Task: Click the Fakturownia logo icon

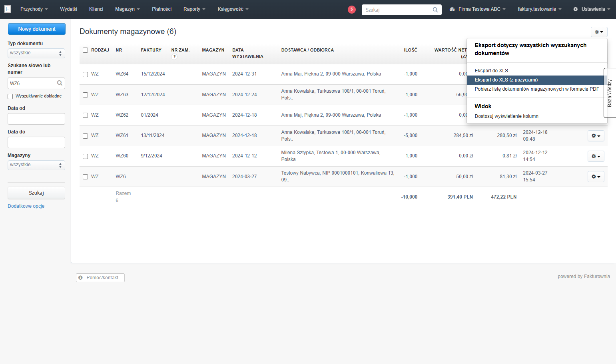Action: point(8,9)
